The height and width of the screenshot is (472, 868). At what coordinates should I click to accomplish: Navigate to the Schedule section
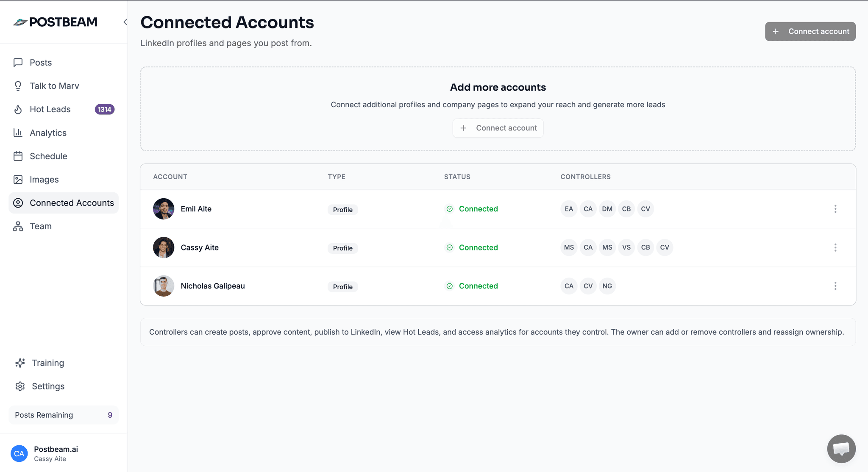(48, 156)
